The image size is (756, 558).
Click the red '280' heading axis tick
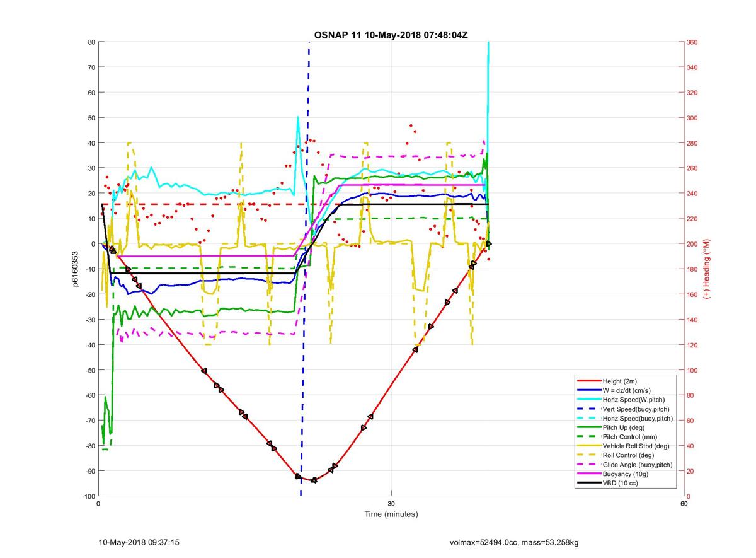[x=693, y=143]
